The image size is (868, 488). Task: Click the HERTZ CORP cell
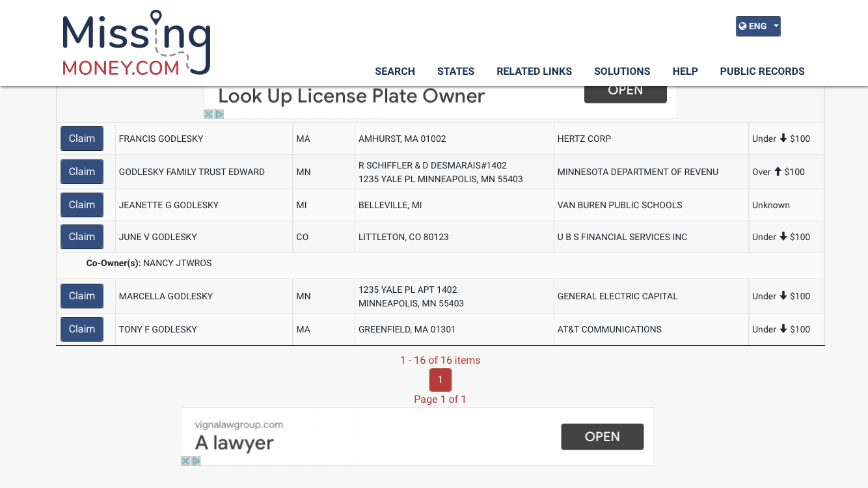point(651,139)
